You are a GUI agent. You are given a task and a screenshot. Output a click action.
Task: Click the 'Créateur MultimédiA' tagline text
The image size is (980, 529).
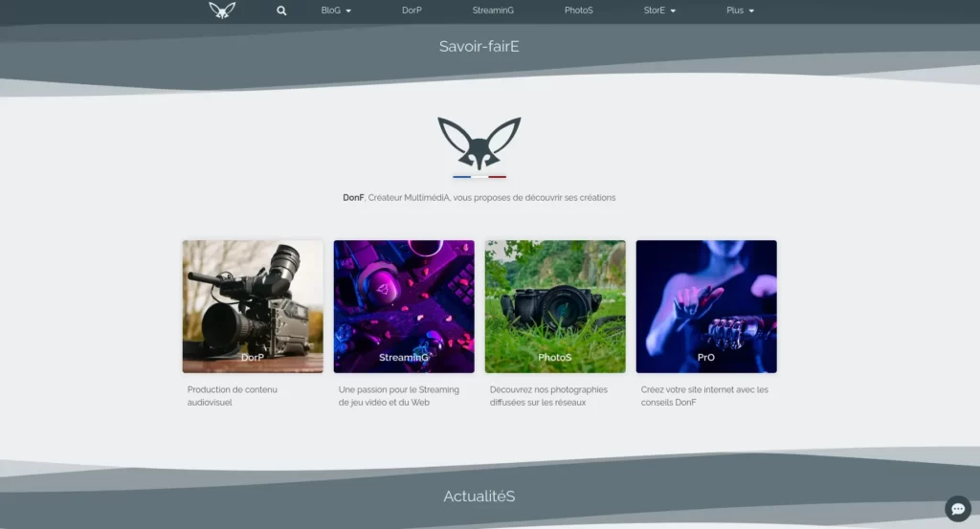(x=409, y=197)
